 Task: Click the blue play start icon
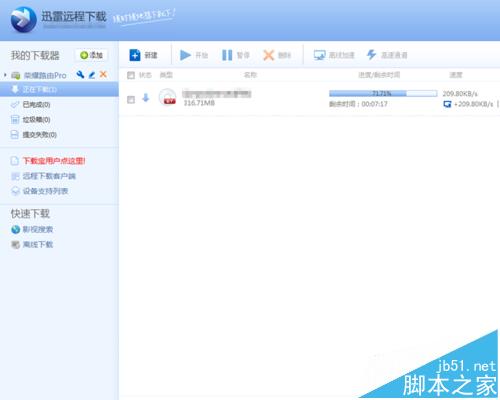(185, 55)
